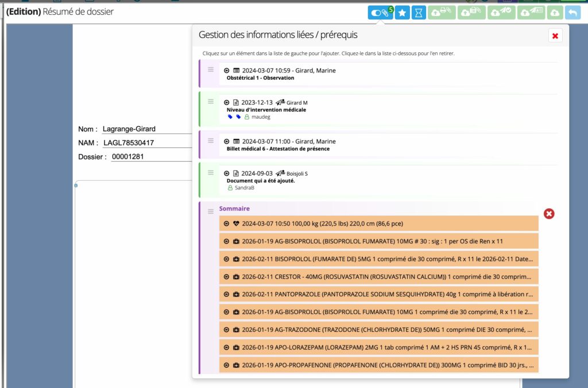588x388 pixels.
Task: Click the plain cloud upload save icon
Action: (x=554, y=13)
